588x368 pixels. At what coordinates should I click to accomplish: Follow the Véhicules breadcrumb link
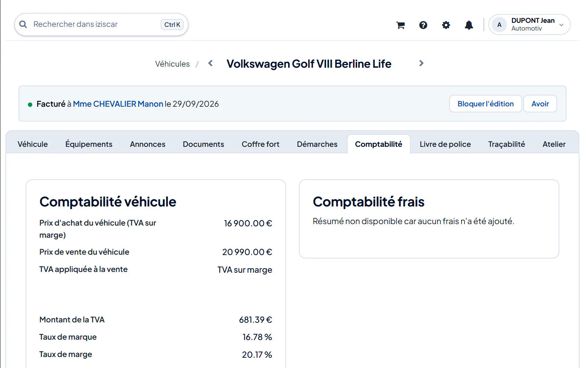pos(172,64)
